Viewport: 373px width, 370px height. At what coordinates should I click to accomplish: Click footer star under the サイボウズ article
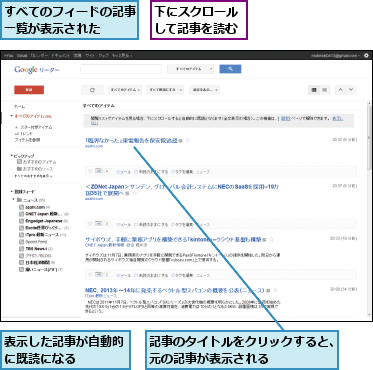click(x=90, y=275)
